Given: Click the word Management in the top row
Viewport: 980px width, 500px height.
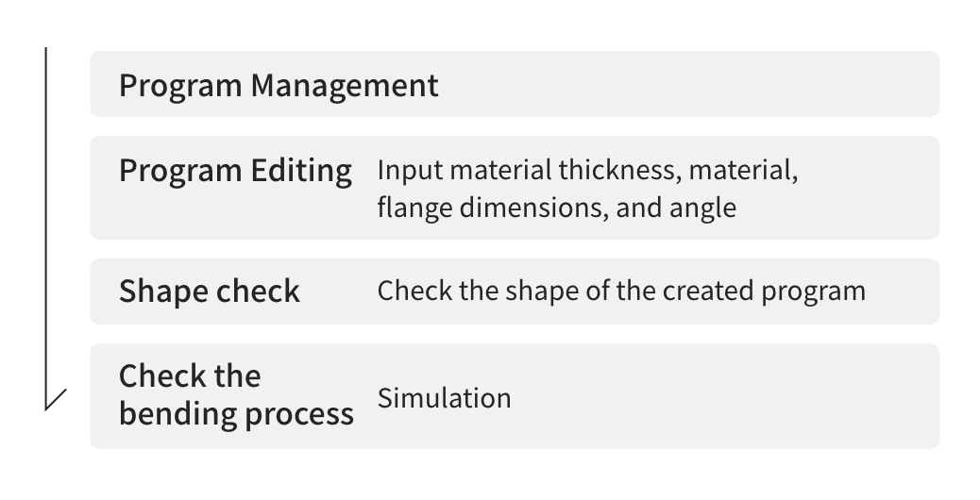Looking at the screenshot, I should 345,86.
